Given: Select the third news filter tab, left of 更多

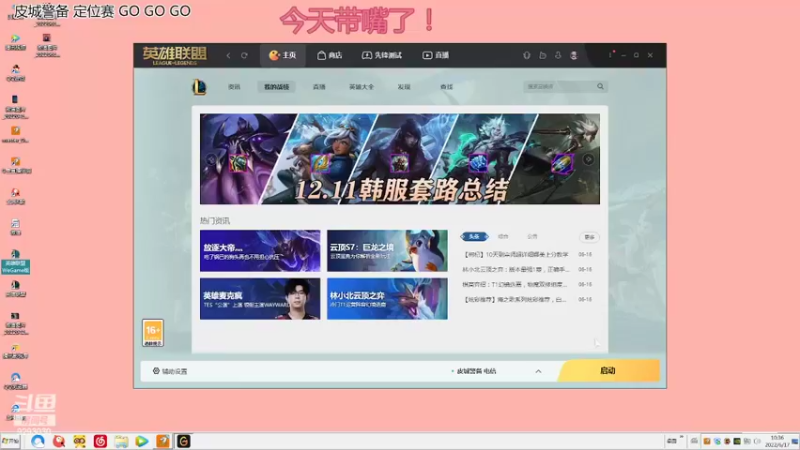Looking at the screenshot, I should click(532, 237).
